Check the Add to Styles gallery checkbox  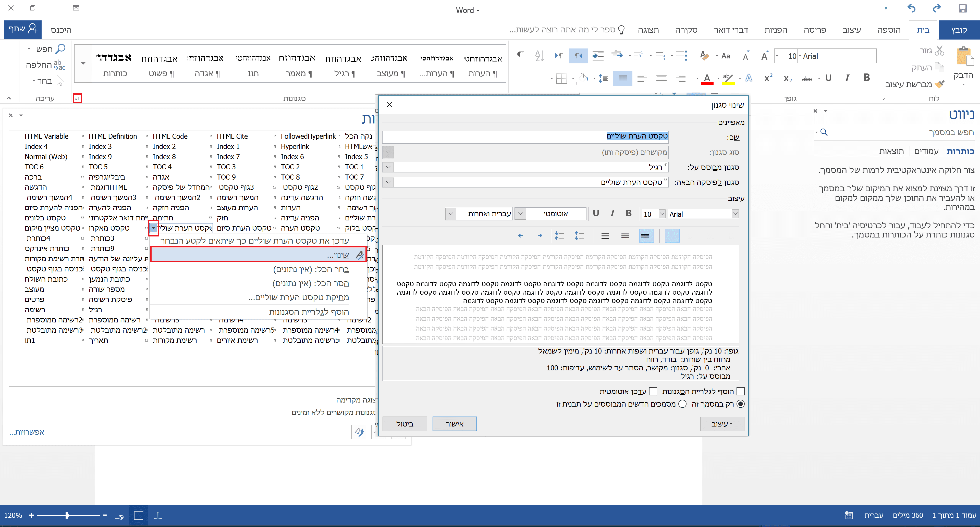point(740,391)
